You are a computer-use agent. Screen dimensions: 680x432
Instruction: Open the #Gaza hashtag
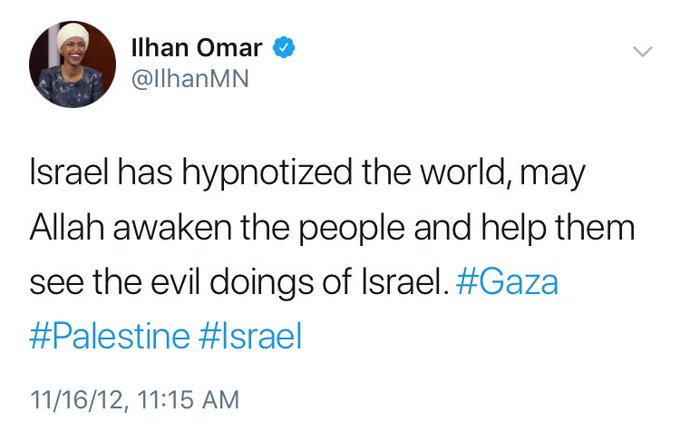[507, 282]
